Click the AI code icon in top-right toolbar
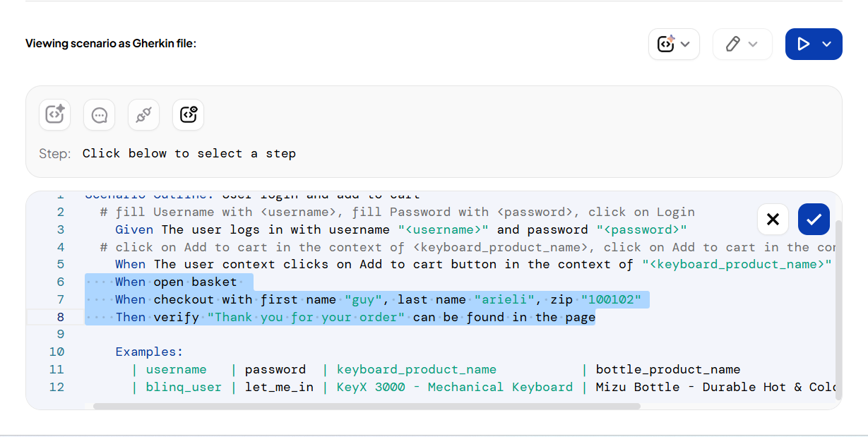 (665, 44)
